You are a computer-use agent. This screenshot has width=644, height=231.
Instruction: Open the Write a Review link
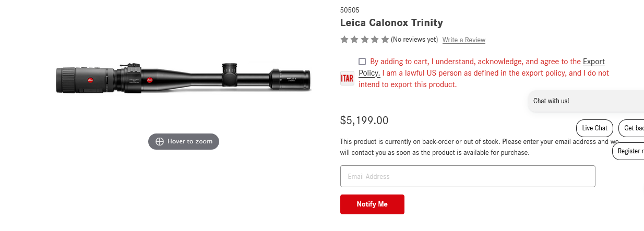(x=463, y=40)
